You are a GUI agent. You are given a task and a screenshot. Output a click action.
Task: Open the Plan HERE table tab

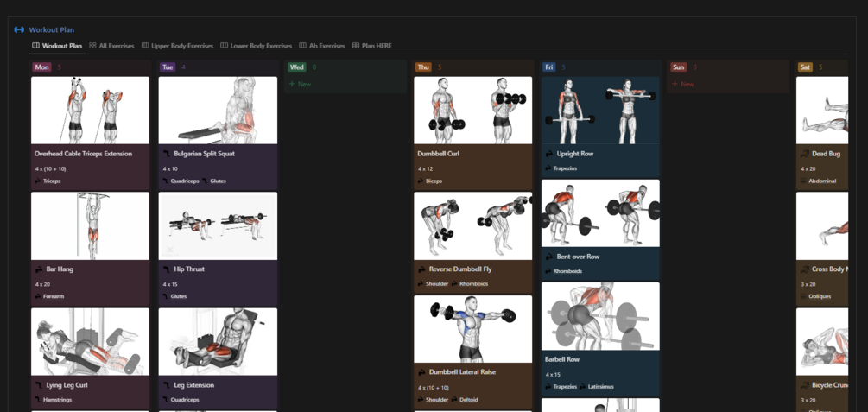(372, 46)
